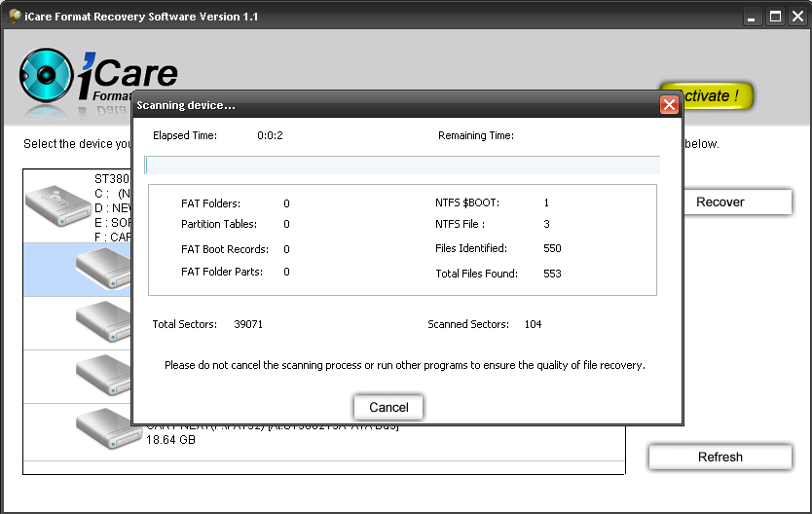Viewport: 812px width, 514px height.
Task: Click the Files Identified value 550
Action: pyautogui.click(x=552, y=248)
